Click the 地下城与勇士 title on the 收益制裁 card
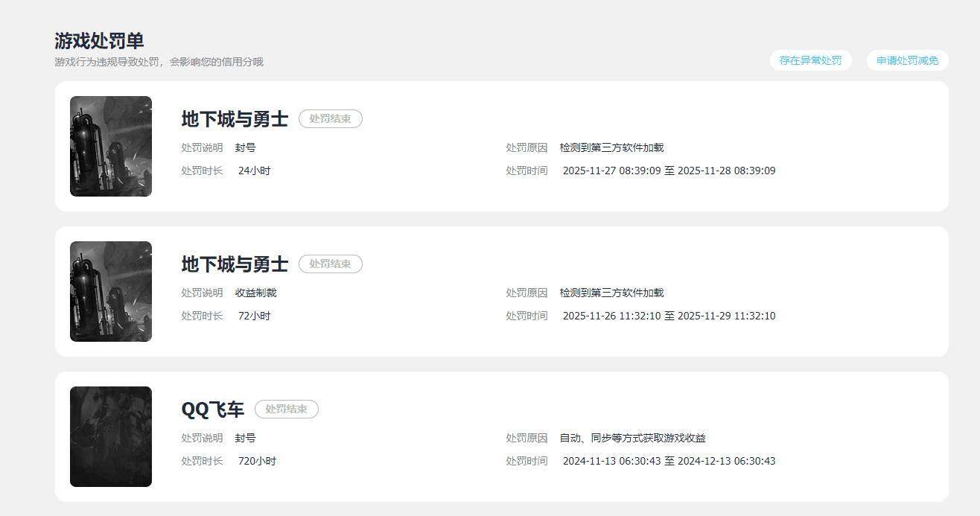Image resolution: width=980 pixels, height=516 pixels. click(235, 264)
